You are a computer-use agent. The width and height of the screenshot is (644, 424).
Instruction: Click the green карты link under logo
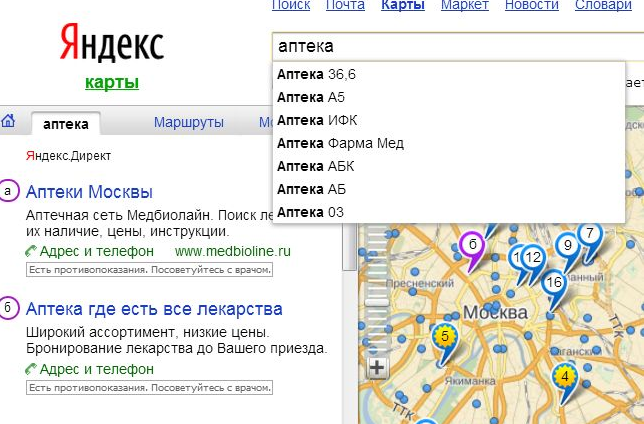click(111, 82)
